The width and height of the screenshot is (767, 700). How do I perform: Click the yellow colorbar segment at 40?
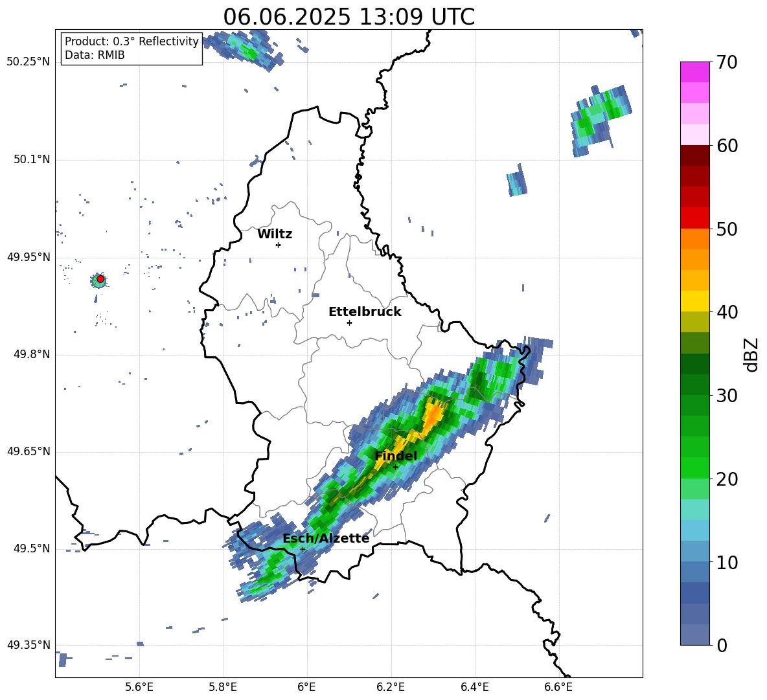pyautogui.click(x=694, y=301)
